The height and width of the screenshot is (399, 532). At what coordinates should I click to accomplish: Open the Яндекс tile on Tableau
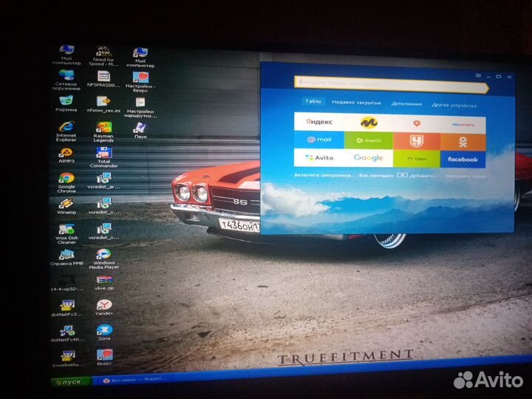pyautogui.click(x=318, y=122)
